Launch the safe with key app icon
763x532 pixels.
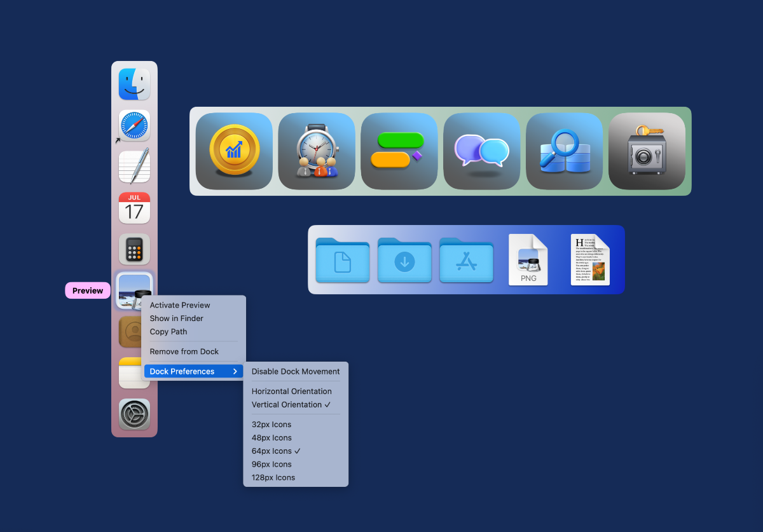click(647, 151)
